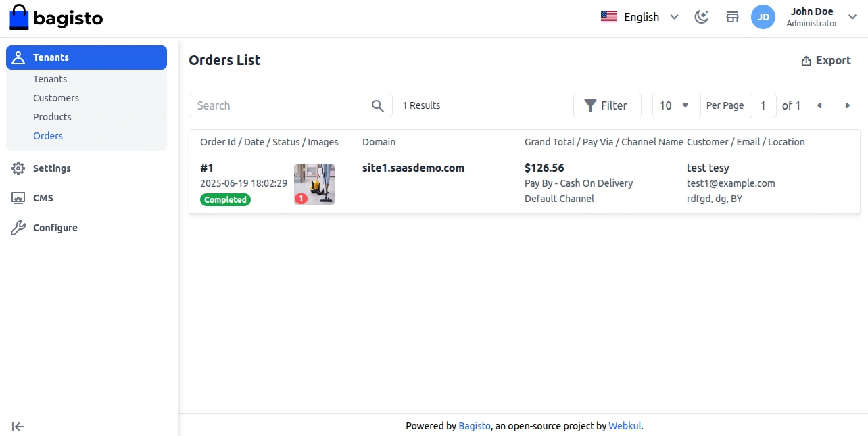The image size is (868, 436).
Task: Click the bagisto logo
Action: click(x=56, y=18)
